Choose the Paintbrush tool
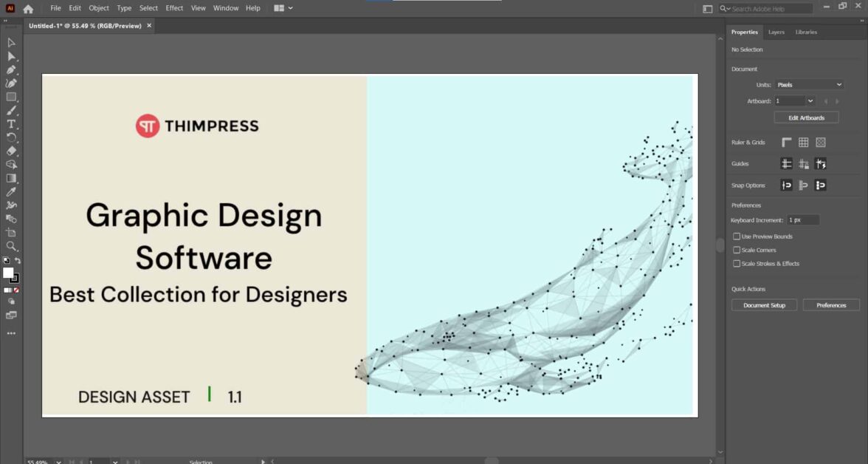This screenshot has height=464, width=868. tap(11, 109)
